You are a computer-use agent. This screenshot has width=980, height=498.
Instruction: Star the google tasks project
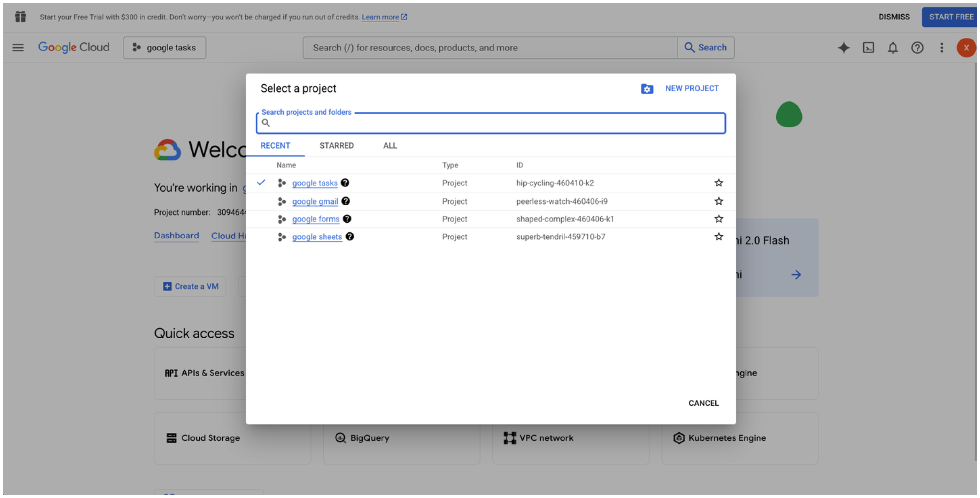[x=718, y=183]
